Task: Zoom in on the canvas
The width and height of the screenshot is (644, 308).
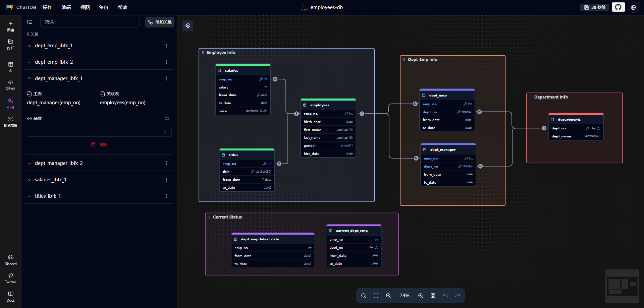Action: [x=421, y=296]
